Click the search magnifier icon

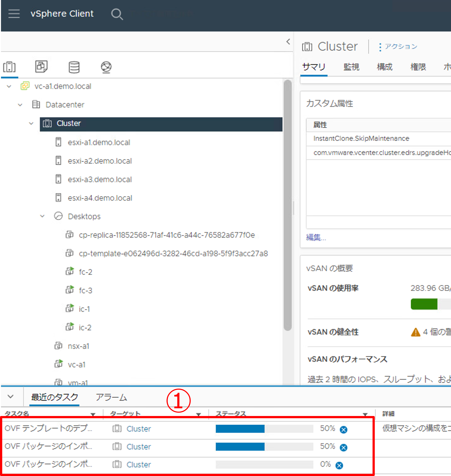(117, 14)
